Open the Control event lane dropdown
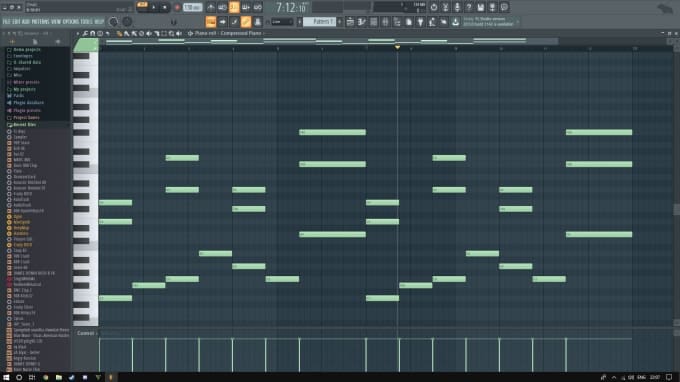The image size is (680, 382). tap(87, 333)
